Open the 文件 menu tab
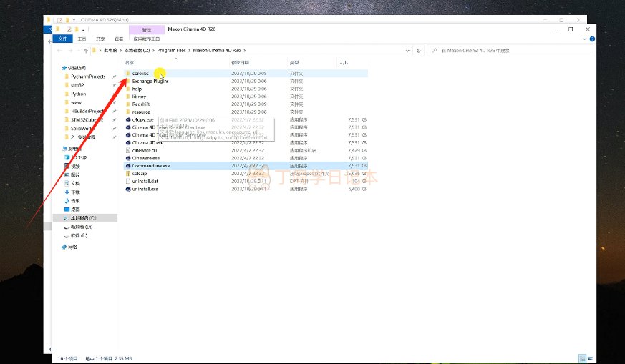This screenshot has height=364, width=625. 63,39
